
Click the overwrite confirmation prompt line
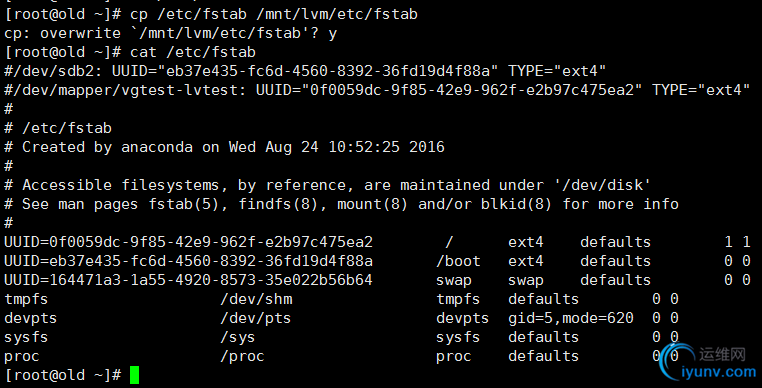pos(171,33)
